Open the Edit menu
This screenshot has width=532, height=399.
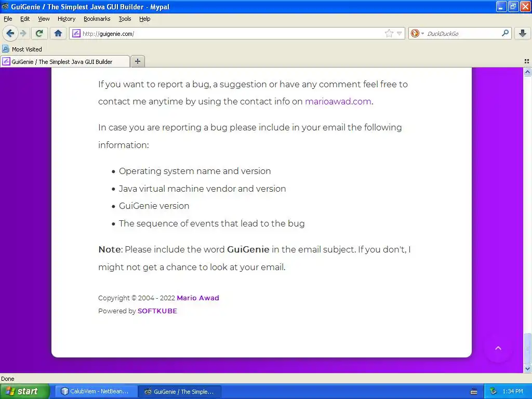(x=25, y=19)
